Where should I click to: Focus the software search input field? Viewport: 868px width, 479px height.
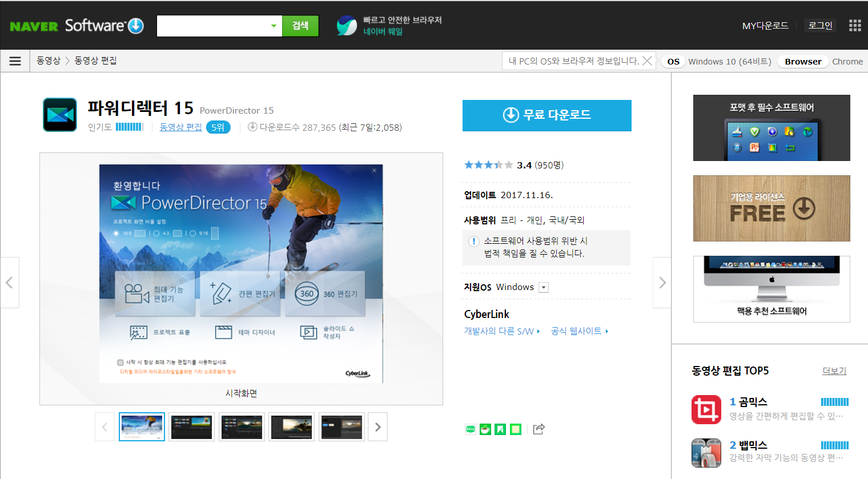213,26
